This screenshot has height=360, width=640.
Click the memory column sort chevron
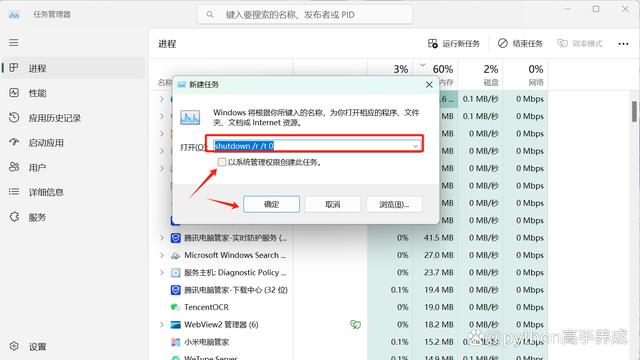click(422, 64)
